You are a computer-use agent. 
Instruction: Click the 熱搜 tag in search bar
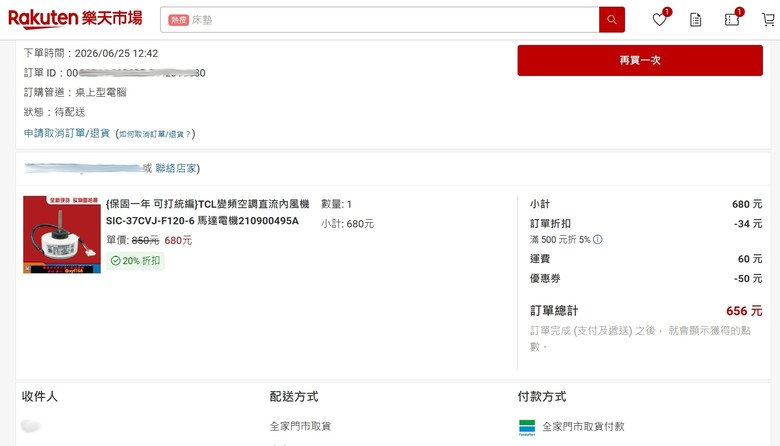tap(178, 20)
